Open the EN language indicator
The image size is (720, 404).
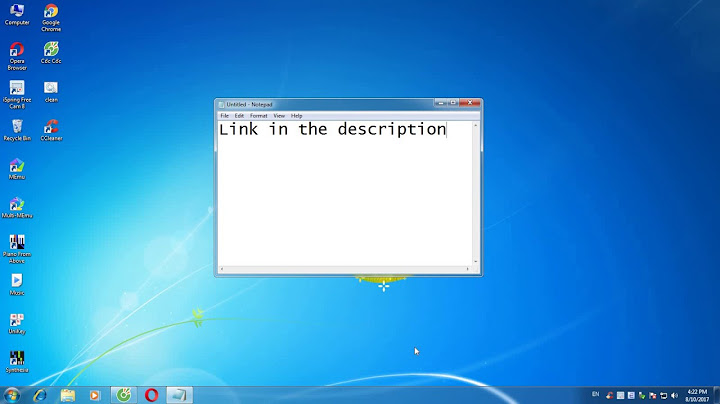click(596, 394)
